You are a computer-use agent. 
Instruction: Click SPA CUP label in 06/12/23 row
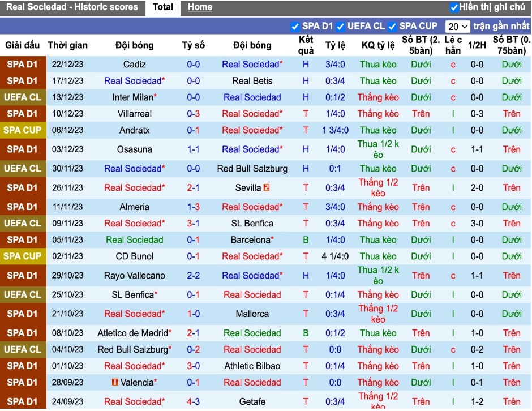(x=23, y=130)
